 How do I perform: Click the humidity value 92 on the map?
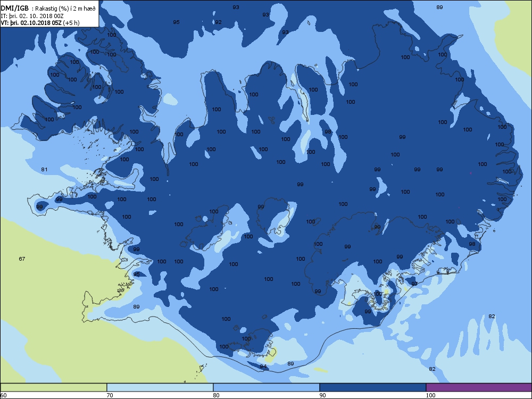(x=218, y=22)
